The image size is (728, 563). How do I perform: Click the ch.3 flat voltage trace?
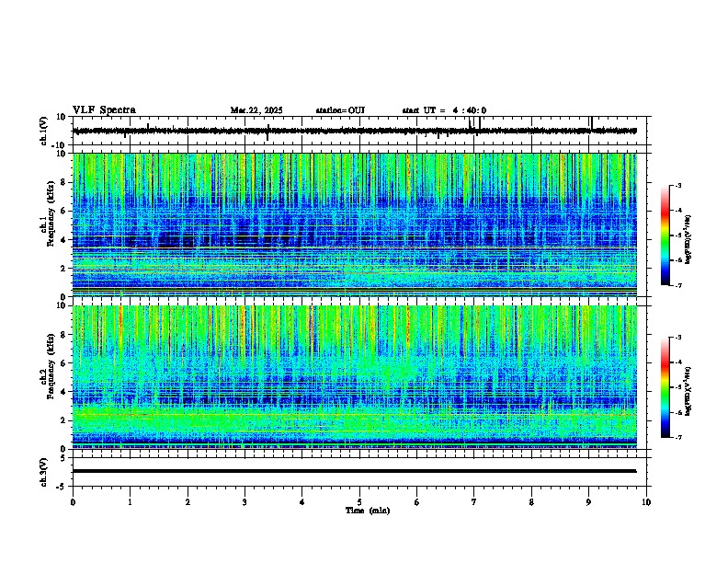(x=354, y=471)
